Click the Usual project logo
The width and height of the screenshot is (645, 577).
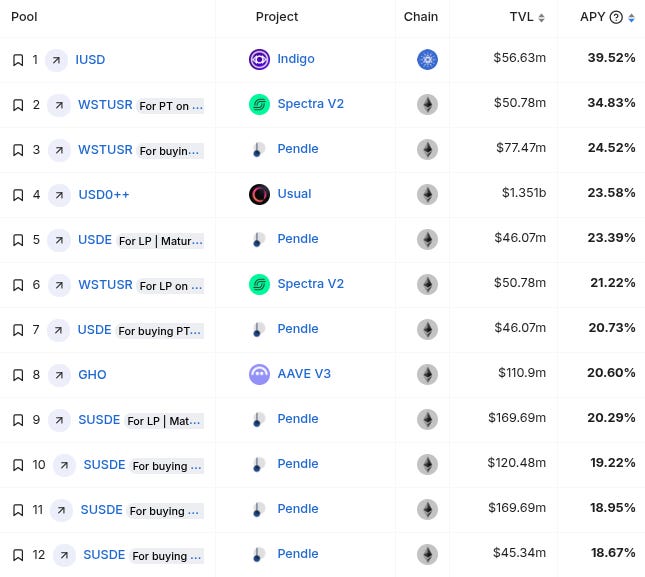tap(260, 194)
